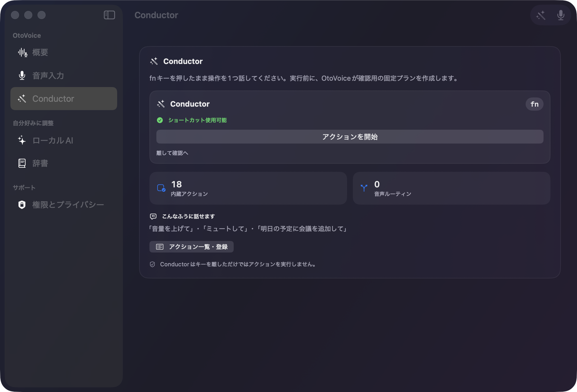Open the 辞書 sidebar item
577x392 pixels.
[x=64, y=163]
